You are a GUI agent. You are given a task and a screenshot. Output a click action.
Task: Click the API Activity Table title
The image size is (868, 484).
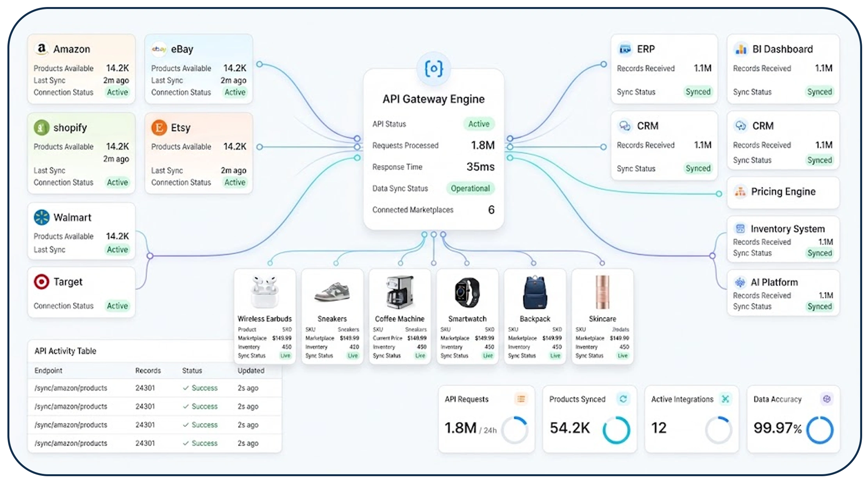pyautogui.click(x=65, y=351)
